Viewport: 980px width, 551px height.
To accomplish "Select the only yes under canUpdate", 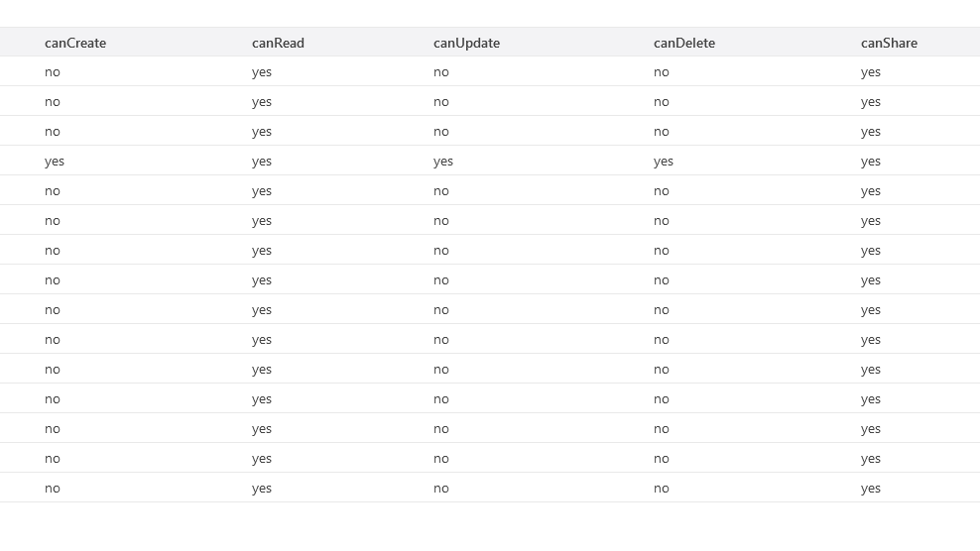I will coord(443,162).
